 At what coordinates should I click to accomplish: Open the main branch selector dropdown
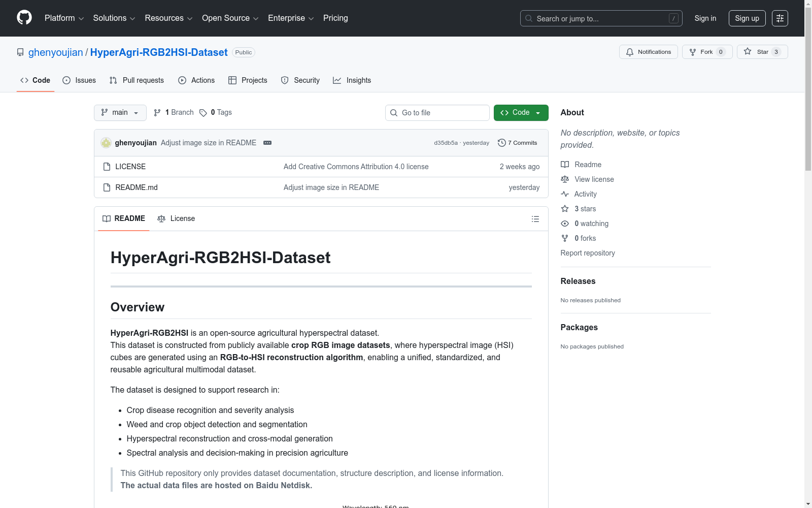(120, 113)
